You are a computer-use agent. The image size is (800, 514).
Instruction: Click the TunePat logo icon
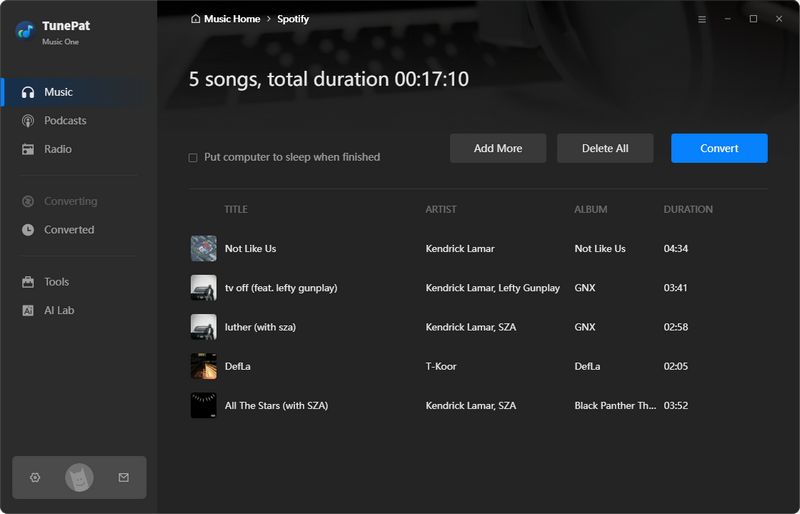click(25, 31)
